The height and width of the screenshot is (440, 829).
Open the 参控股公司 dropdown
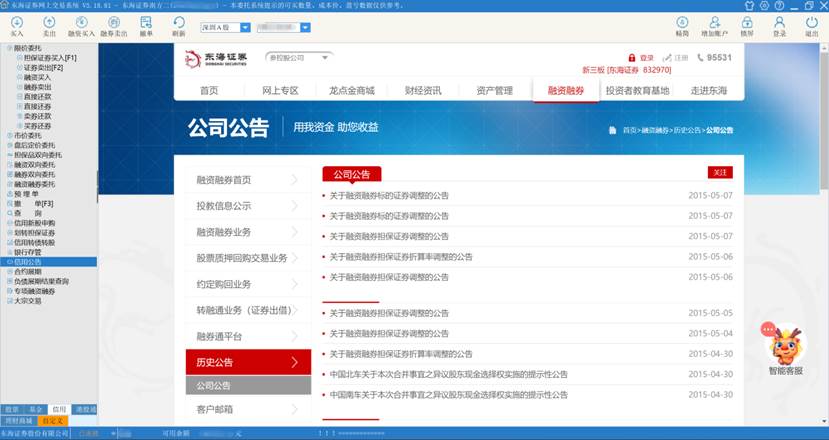tap(299, 58)
